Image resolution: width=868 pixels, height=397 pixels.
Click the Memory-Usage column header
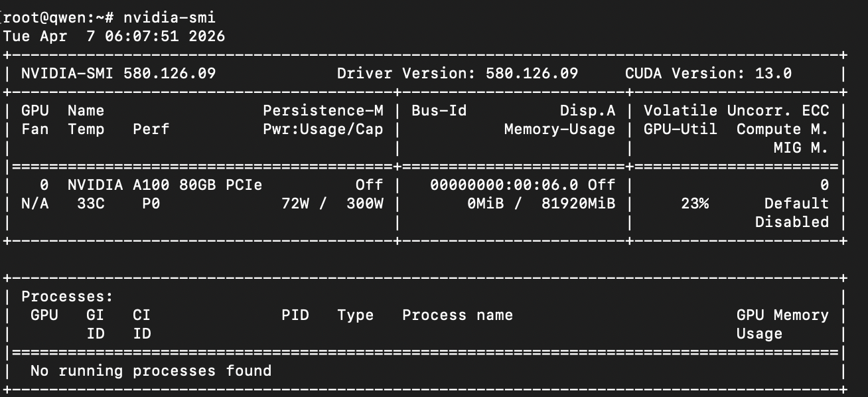click(559, 129)
